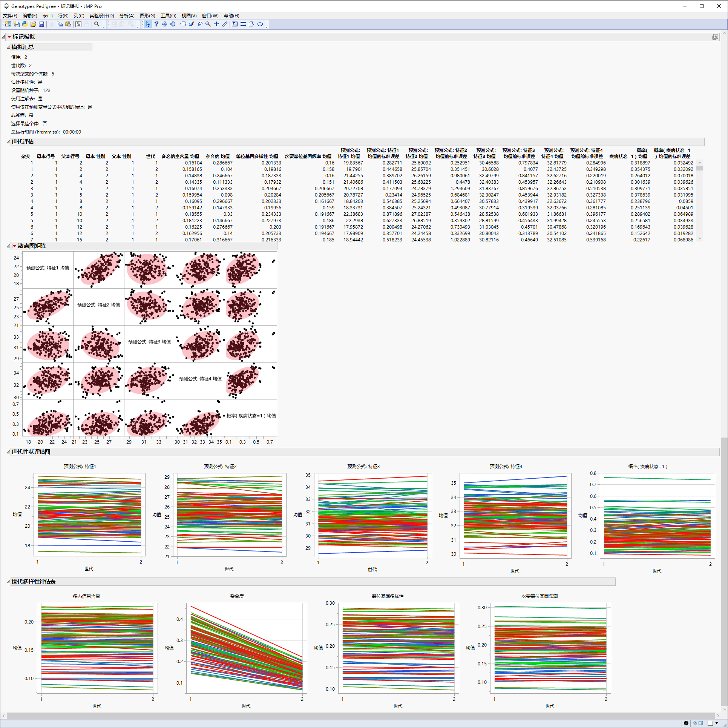This screenshot has width=728, height=728.
Task: Open 标记模拟 red triangle menu
Action: point(9,37)
